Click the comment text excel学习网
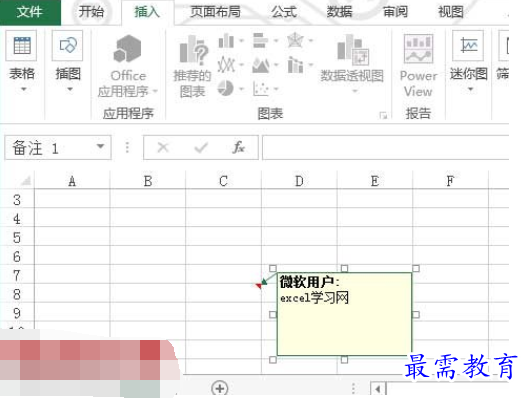This screenshot has width=526, height=398. (x=314, y=298)
